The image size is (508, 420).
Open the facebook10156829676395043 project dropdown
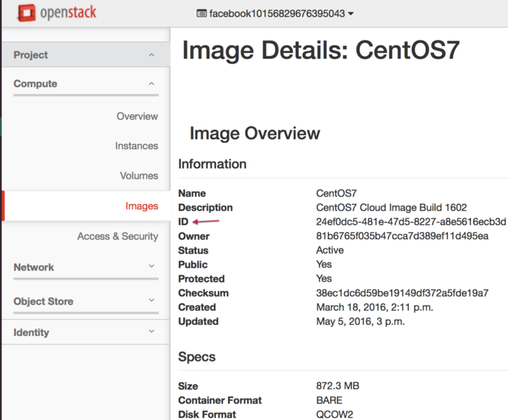(276, 13)
